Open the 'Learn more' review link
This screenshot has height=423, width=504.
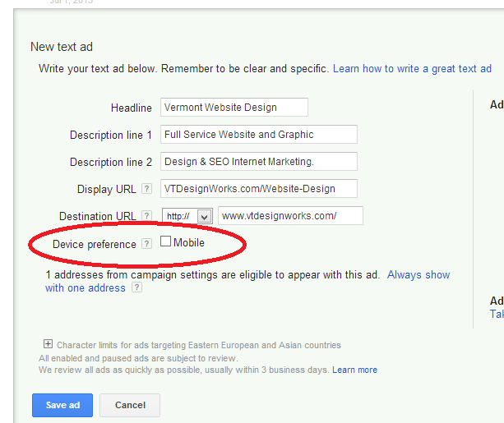click(354, 370)
